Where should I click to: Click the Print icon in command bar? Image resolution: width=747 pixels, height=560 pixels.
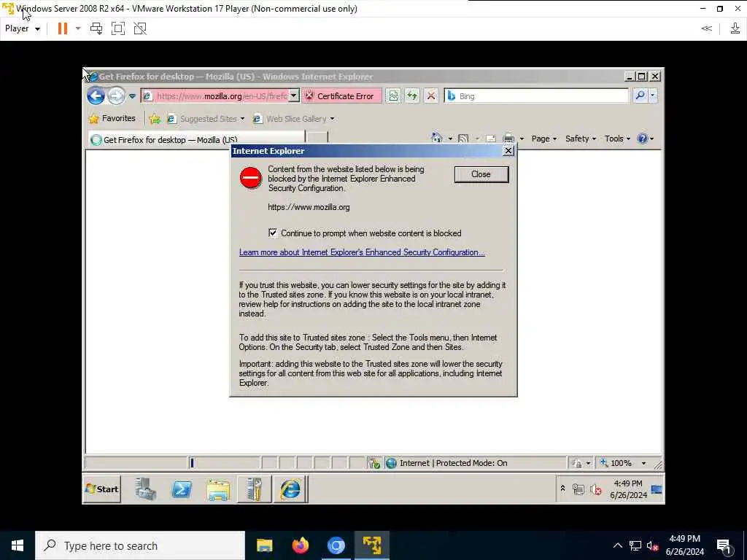tap(508, 139)
